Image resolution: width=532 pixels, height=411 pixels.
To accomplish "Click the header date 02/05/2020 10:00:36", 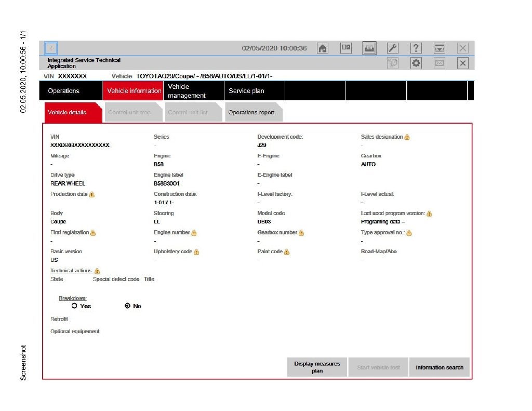I will point(274,48).
